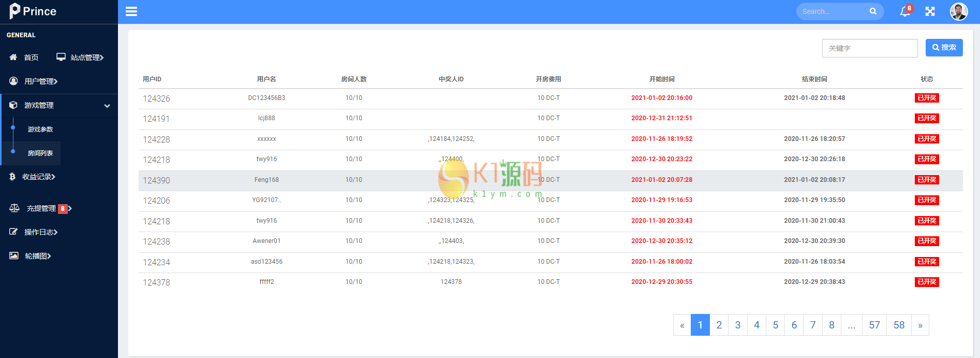Click start time 2021-01-02 20:16:00
This screenshot has width=980, height=358.
point(662,98)
